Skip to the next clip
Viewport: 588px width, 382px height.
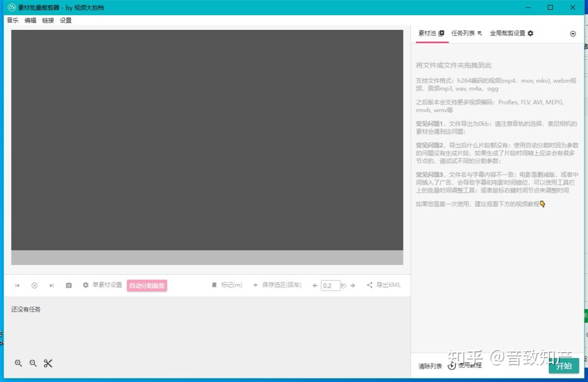click(52, 285)
